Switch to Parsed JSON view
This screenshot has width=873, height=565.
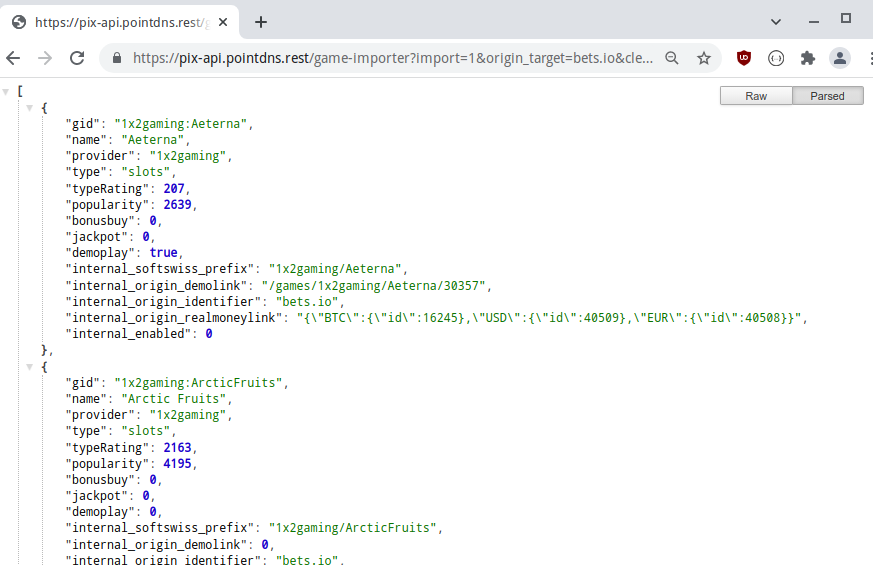[827, 96]
